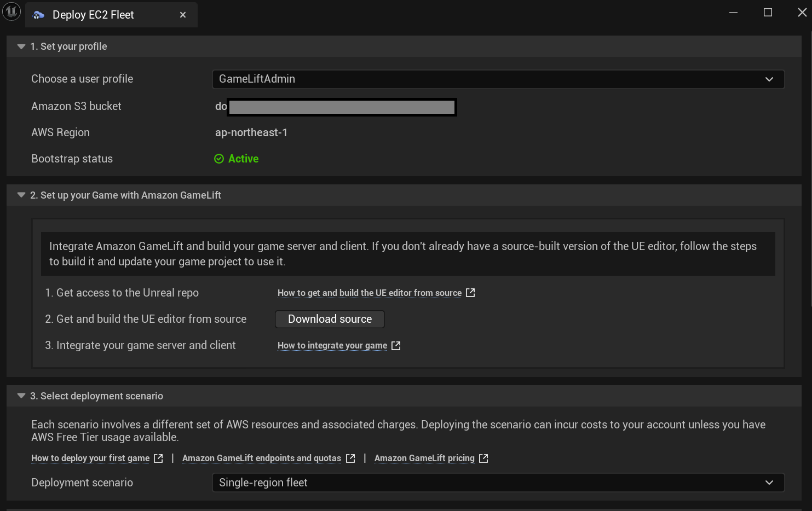Click external-link icon beside UE editor source guide
This screenshot has width=812, height=511.
(470, 293)
